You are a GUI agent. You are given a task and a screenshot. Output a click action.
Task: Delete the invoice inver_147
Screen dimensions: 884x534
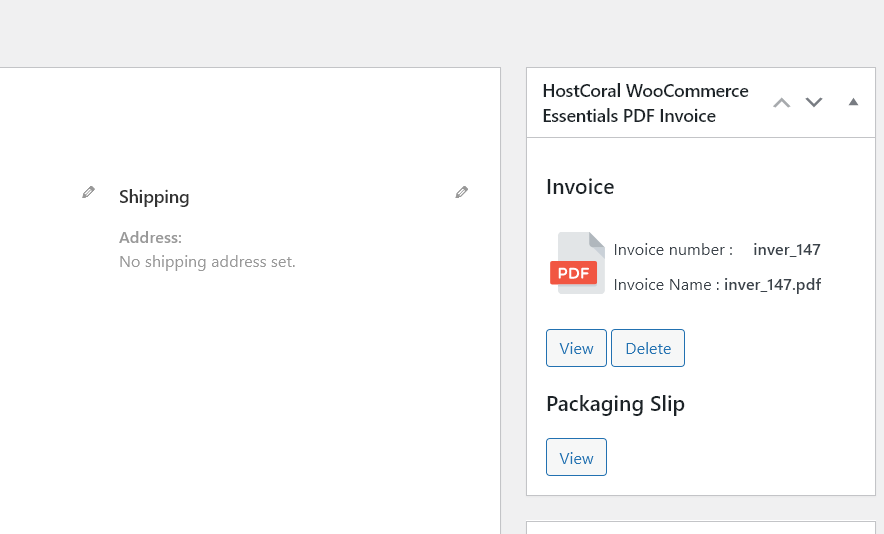pos(648,348)
